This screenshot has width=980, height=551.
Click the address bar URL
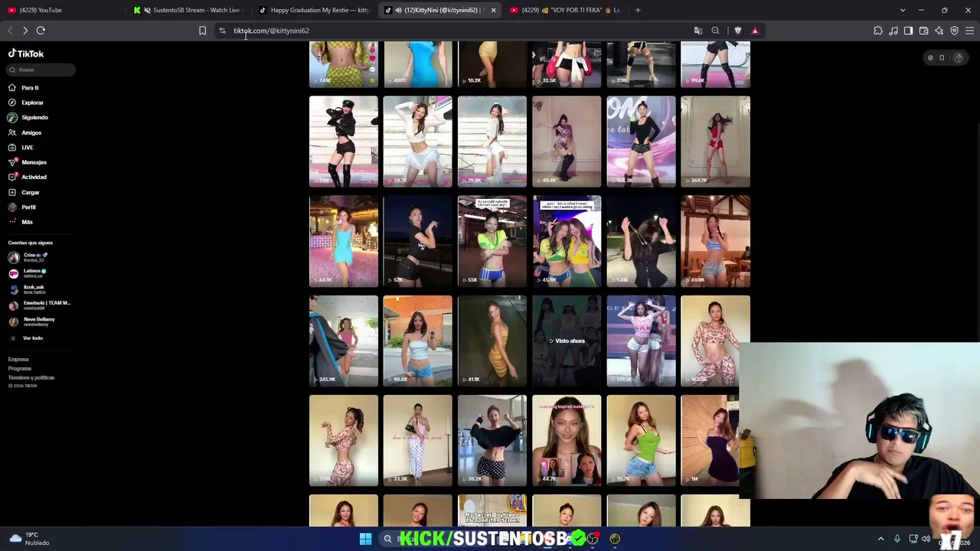coord(272,31)
